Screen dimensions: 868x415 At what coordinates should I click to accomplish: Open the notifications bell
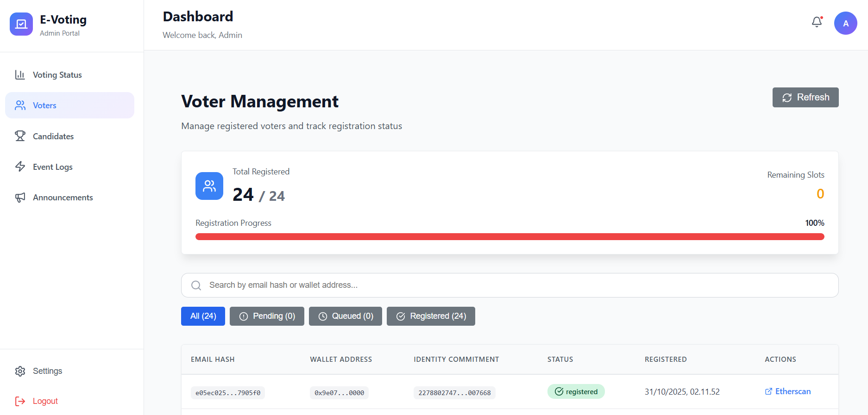817,22
